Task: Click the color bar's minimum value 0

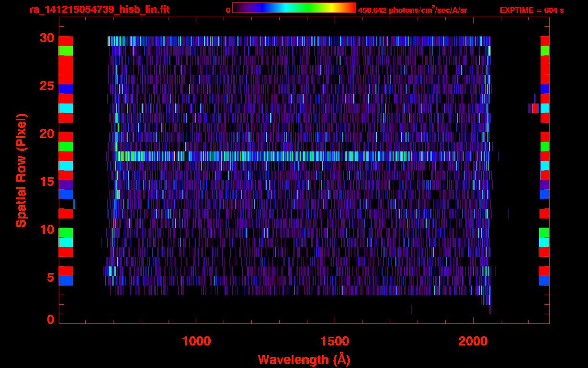Action: 228,10
